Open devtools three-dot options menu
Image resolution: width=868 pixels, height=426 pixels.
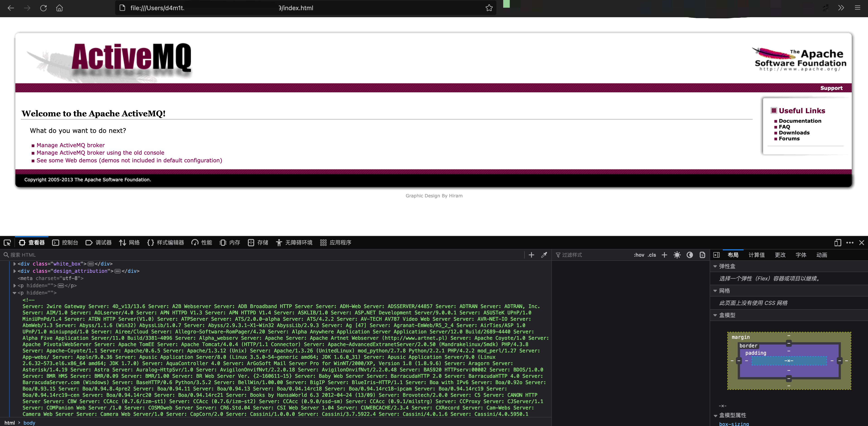(x=850, y=242)
